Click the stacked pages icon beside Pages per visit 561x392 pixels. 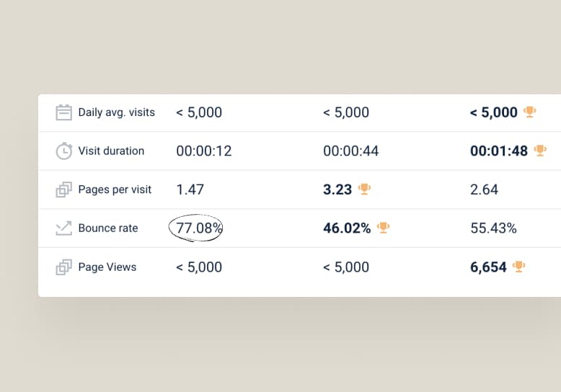64,190
